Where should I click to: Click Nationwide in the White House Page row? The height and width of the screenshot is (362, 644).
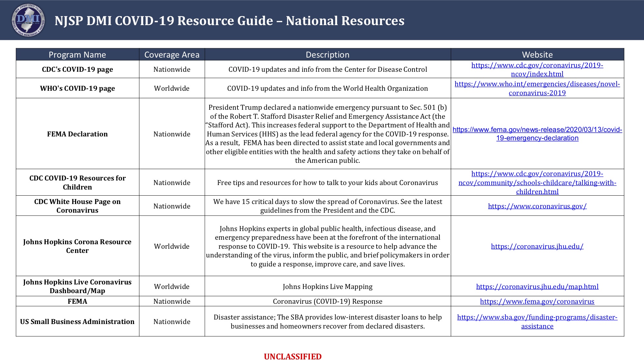(x=172, y=206)
